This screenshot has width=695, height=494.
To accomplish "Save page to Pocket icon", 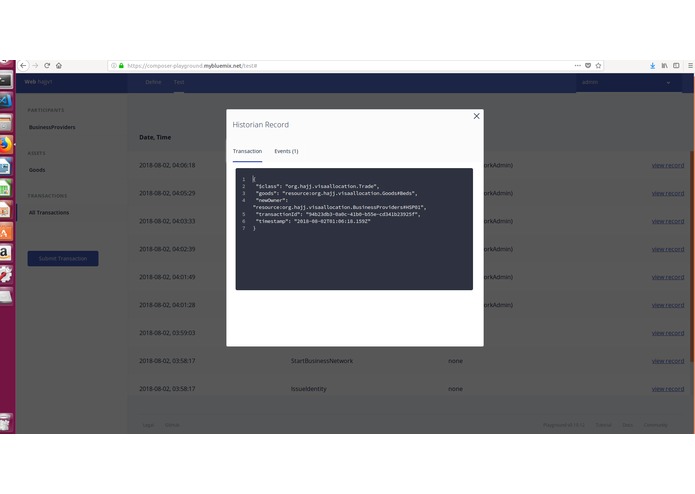I will (588, 66).
